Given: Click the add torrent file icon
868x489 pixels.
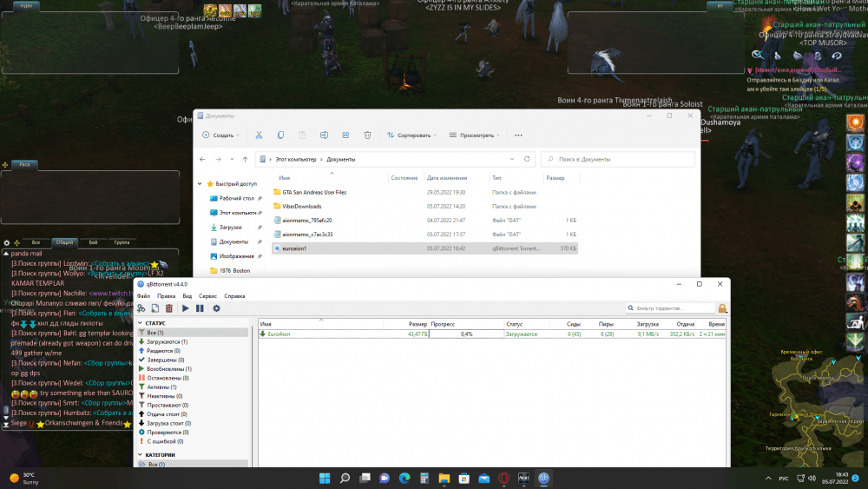Looking at the screenshot, I should [x=155, y=308].
